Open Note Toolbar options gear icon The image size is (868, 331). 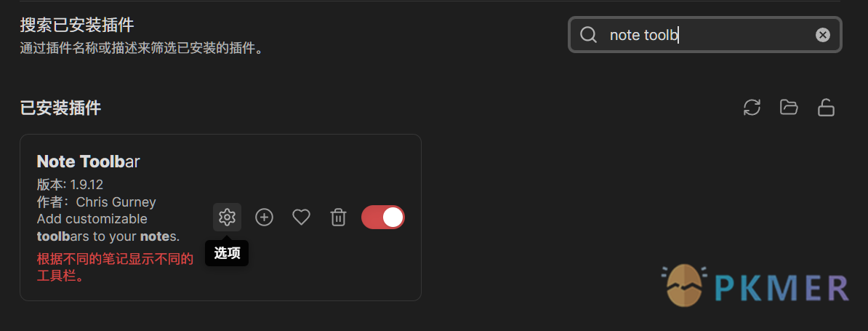point(227,217)
